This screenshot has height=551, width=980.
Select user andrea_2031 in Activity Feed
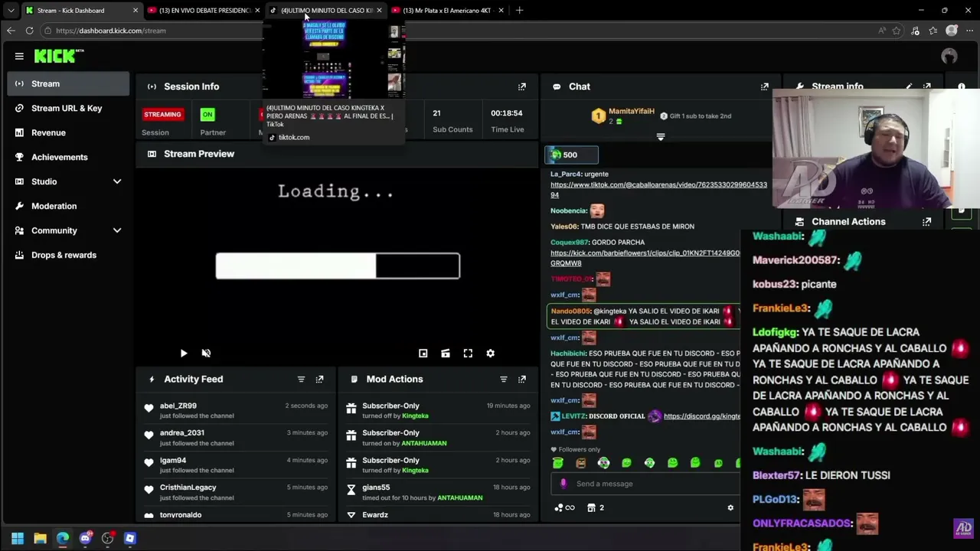point(182,432)
